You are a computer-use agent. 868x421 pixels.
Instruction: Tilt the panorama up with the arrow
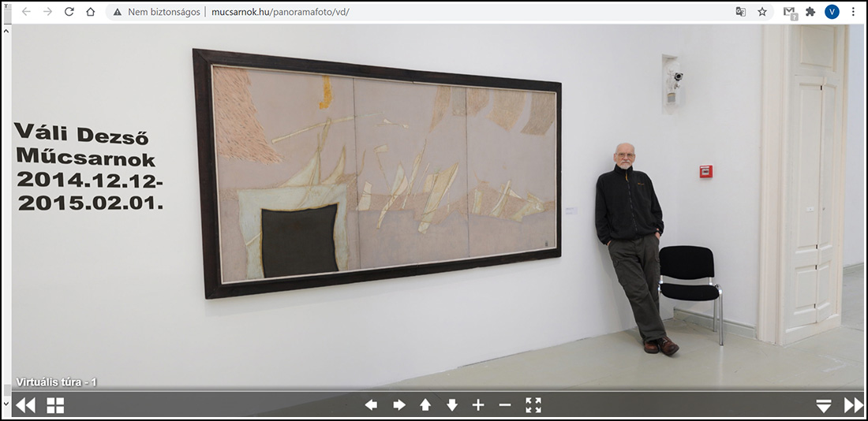(x=425, y=405)
